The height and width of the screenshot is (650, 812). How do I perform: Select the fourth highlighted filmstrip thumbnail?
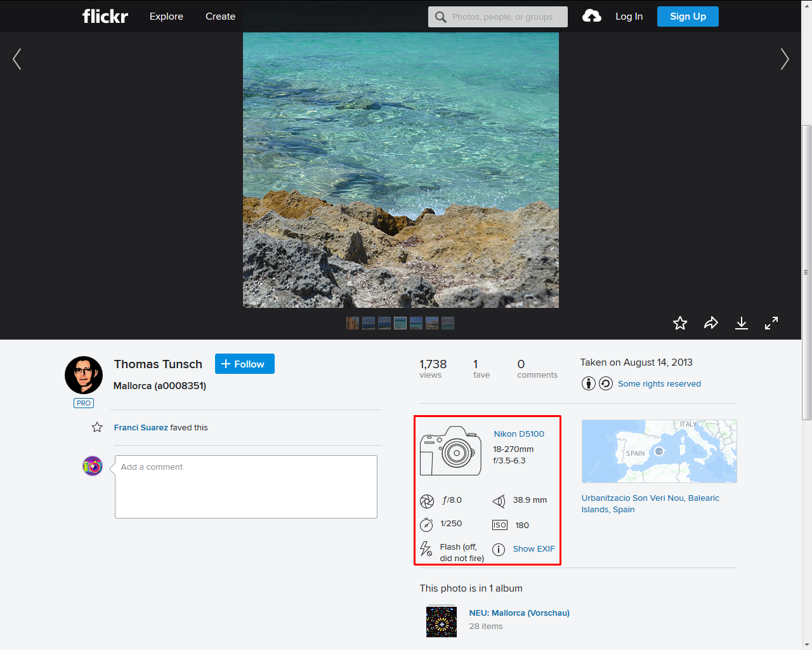(400, 323)
